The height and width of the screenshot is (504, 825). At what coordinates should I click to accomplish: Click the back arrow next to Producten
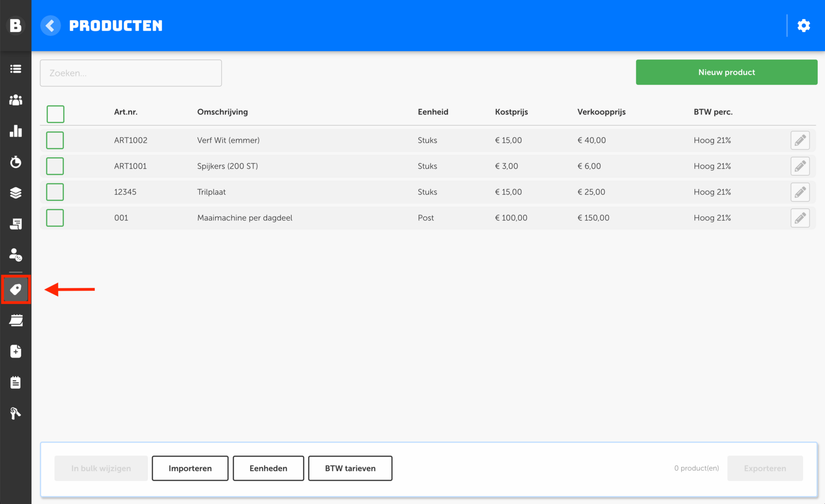(51, 26)
